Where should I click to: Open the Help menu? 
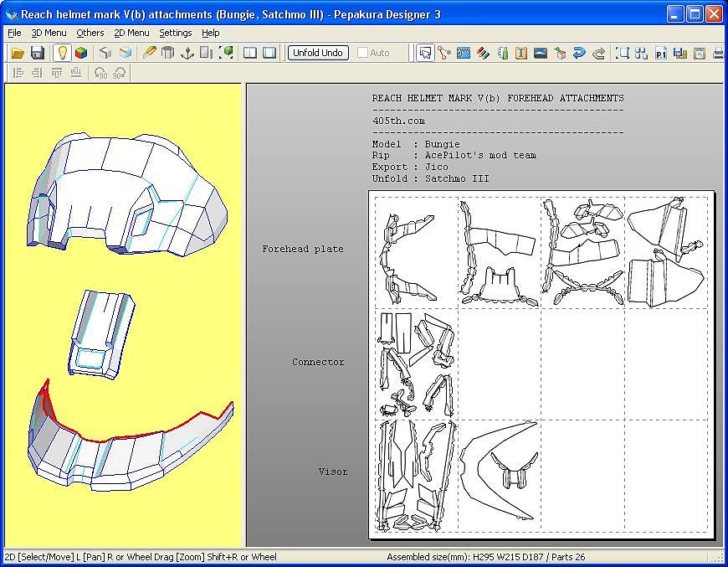(x=210, y=33)
